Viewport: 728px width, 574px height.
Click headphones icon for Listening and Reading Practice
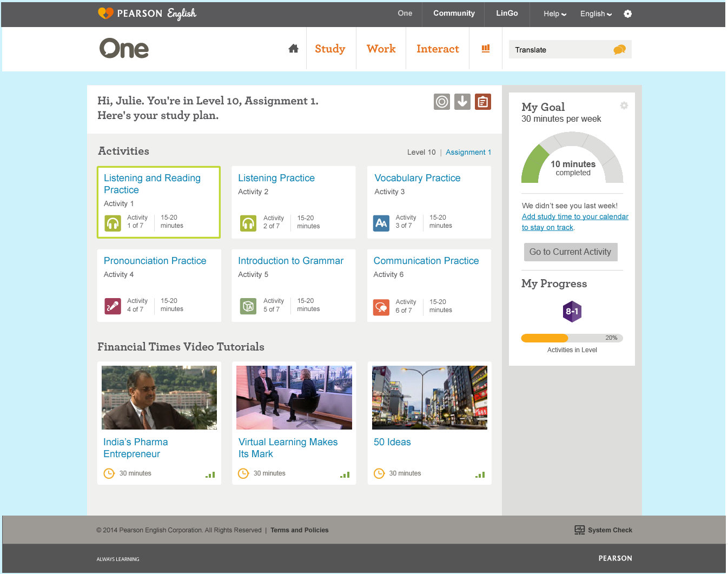[112, 223]
